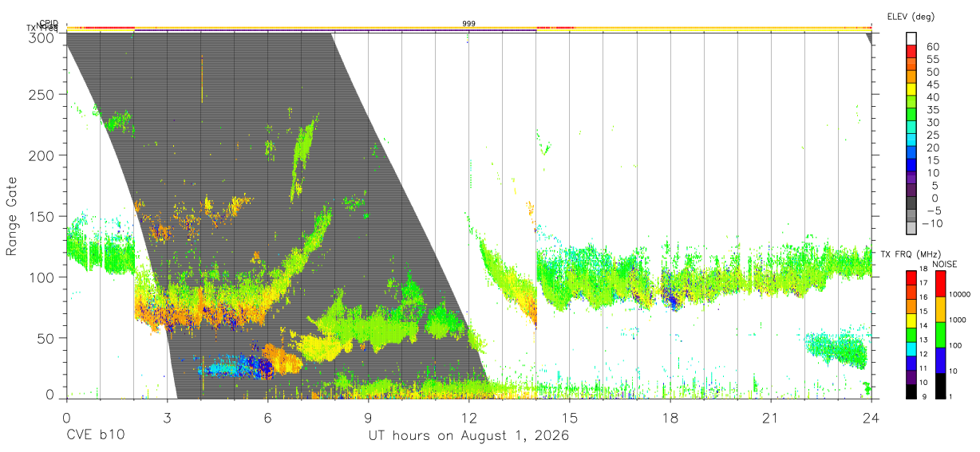Click the '200' tick on Range Gate axis
The image size is (980, 452).
(42, 155)
